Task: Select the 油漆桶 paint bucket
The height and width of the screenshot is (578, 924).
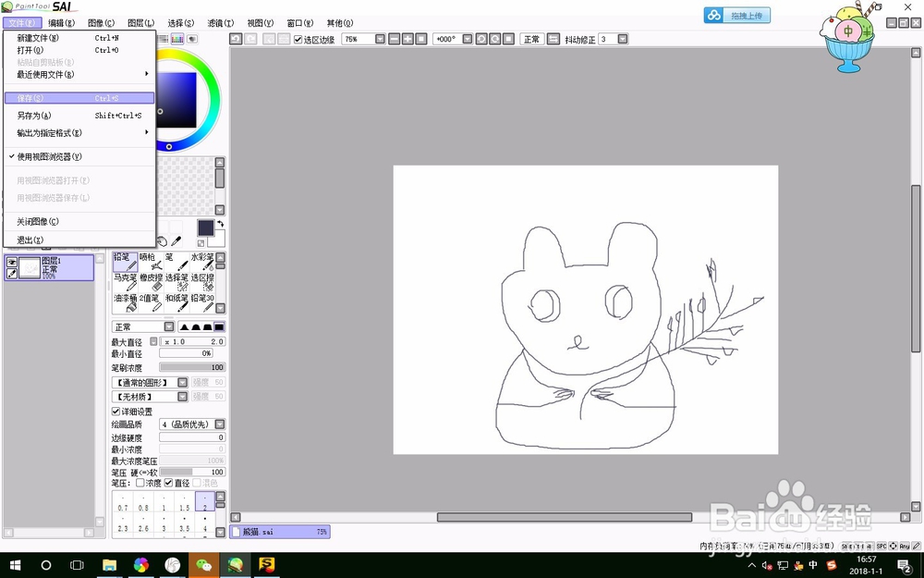Action: [x=125, y=302]
